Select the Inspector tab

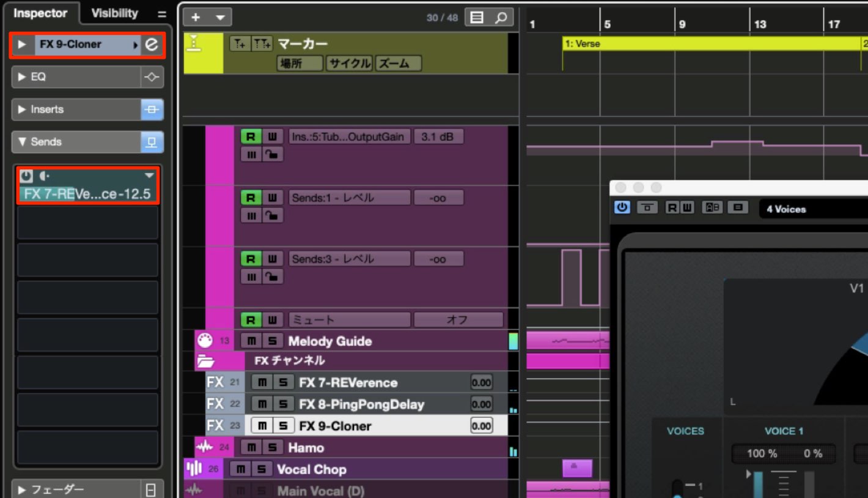coord(40,13)
